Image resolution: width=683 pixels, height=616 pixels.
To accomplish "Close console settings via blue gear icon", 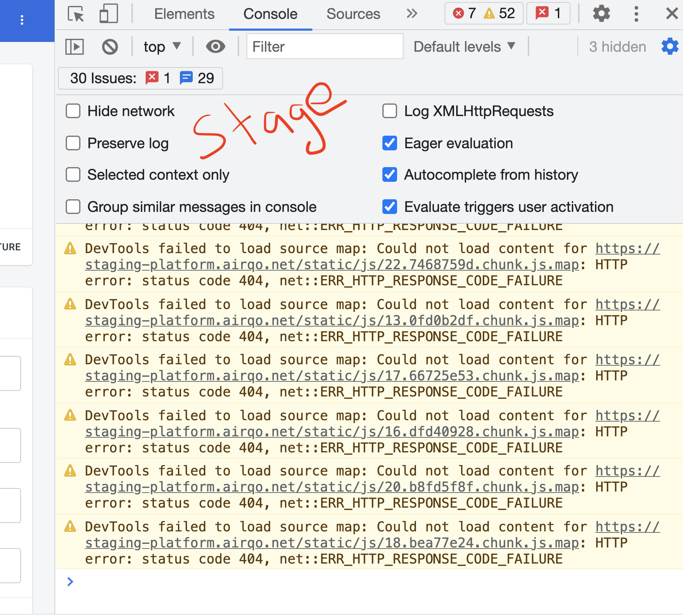I will click(x=669, y=46).
